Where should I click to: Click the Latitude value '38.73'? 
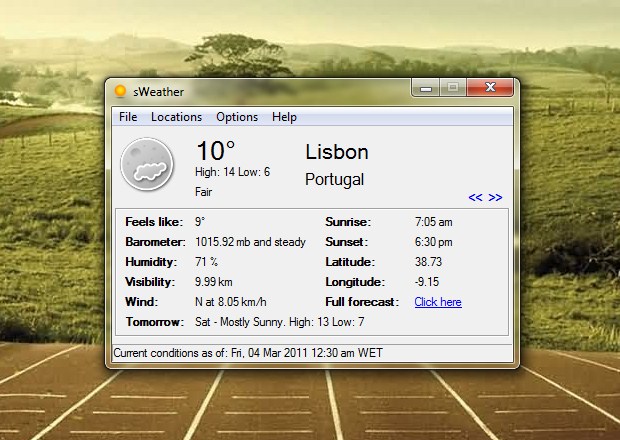(428, 262)
